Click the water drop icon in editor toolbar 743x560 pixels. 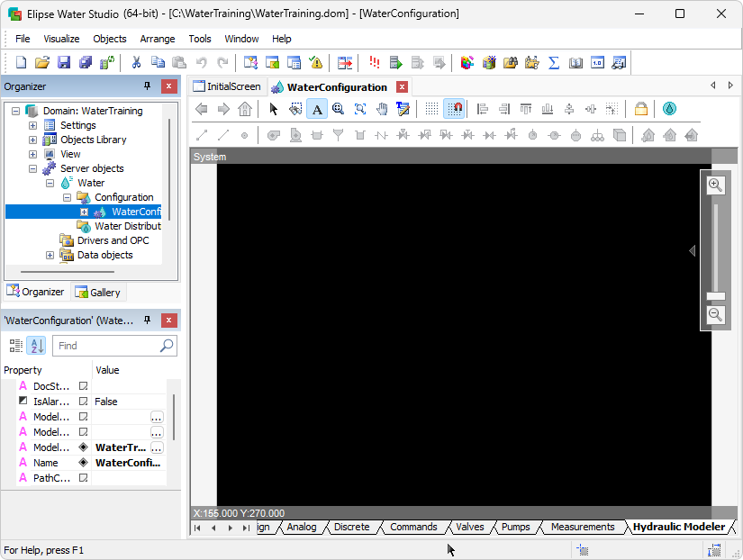669,109
